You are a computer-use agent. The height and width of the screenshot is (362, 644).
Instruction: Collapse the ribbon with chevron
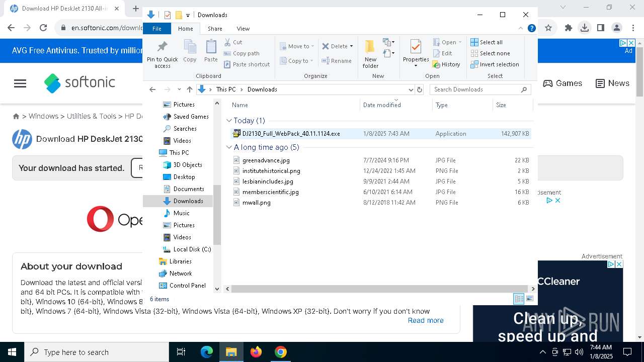[521, 28]
